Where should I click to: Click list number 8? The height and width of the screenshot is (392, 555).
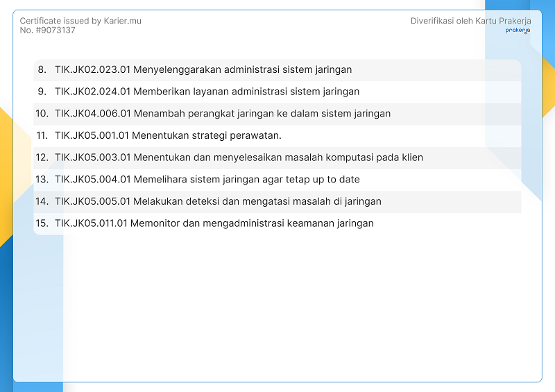click(x=42, y=69)
